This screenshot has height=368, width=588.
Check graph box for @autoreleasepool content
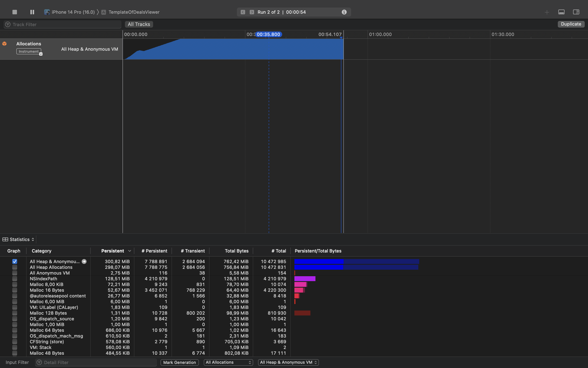pyautogui.click(x=14, y=296)
